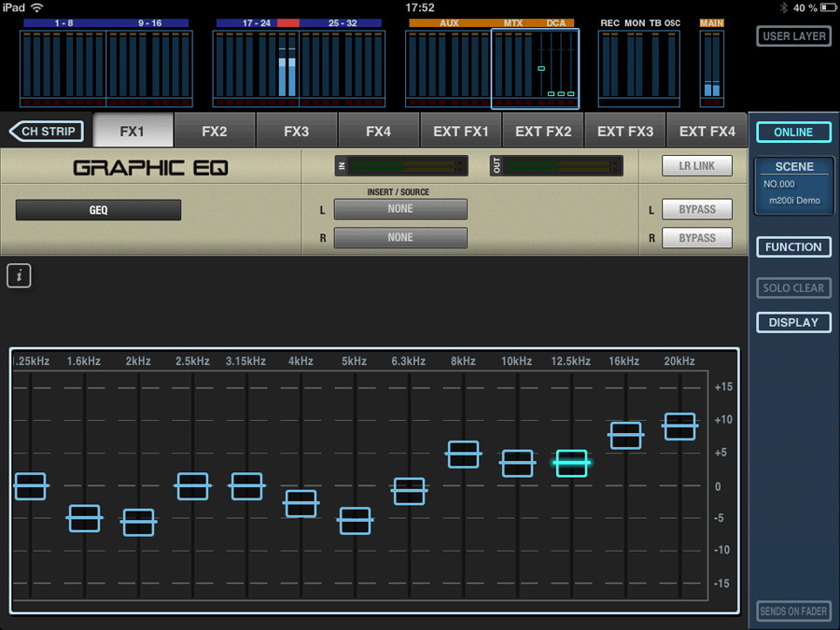Screen dimensions: 840x630
Task: Click the USER LAYER button
Action: [793, 36]
